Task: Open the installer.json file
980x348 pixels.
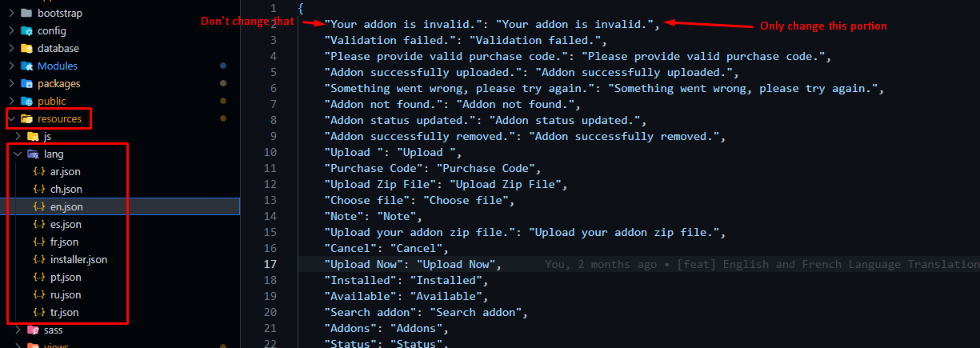Action: (x=78, y=259)
